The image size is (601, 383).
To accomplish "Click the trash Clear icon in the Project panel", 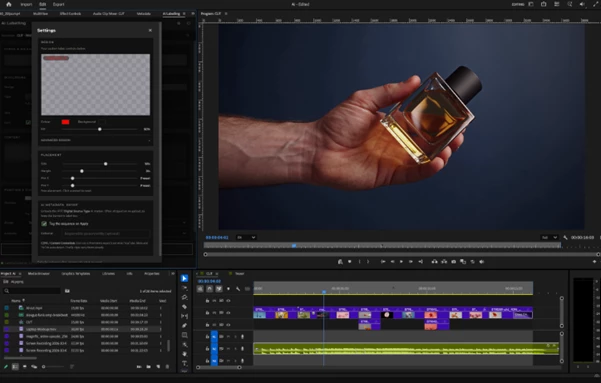I will (167, 367).
